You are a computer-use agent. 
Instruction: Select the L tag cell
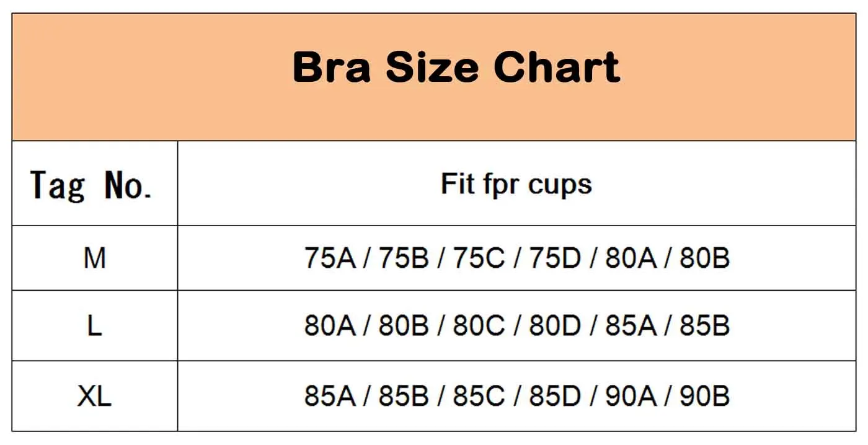coord(95,326)
